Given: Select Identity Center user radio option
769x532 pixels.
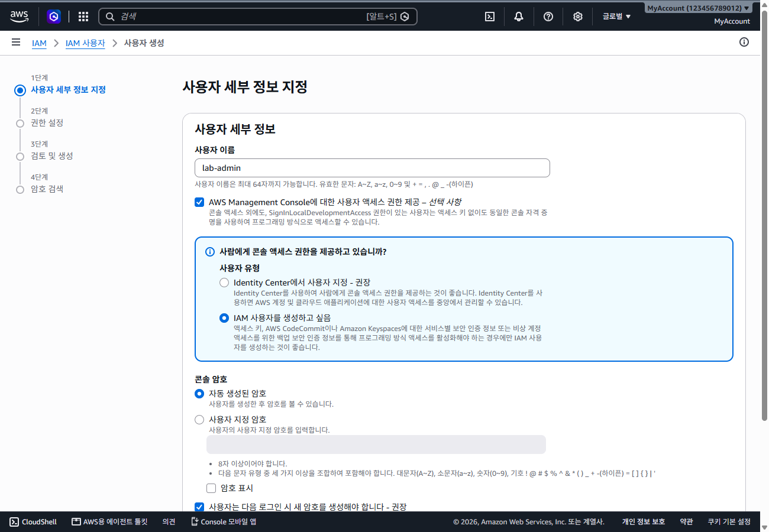Looking at the screenshot, I should [x=224, y=283].
